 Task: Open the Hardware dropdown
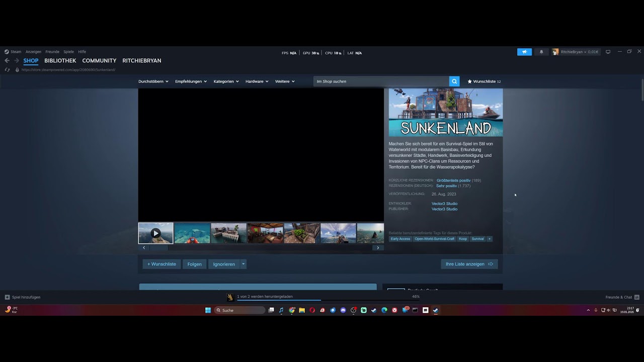click(257, 81)
